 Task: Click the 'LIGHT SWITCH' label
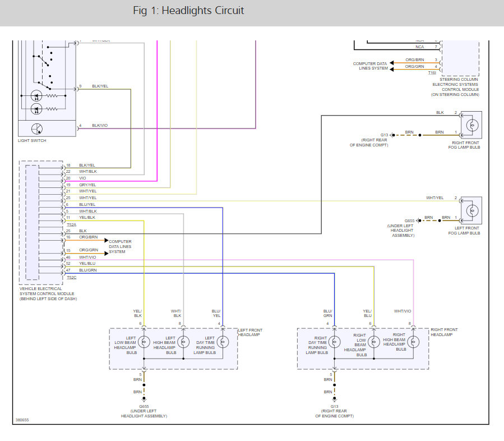[x=32, y=141]
